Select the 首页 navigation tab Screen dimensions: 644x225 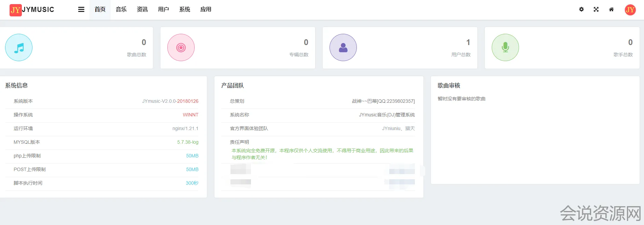click(x=100, y=10)
